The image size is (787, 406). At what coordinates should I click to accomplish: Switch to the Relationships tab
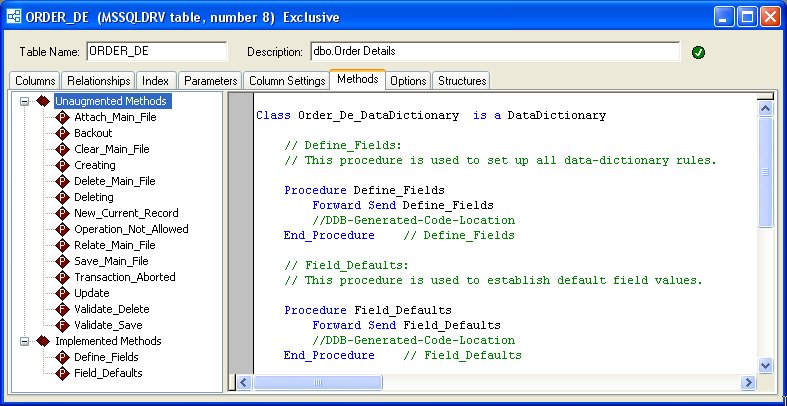pyautogui.click(x=98, y=81)
